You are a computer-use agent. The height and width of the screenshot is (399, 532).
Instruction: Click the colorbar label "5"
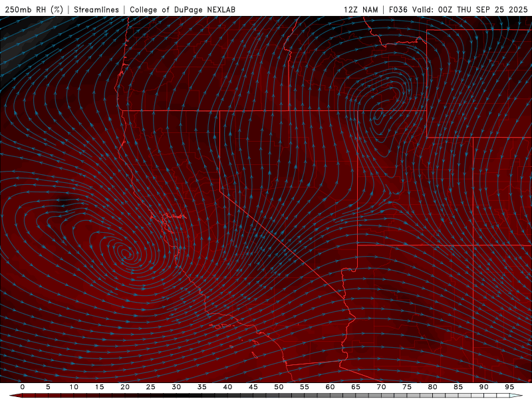coord(48,387)
